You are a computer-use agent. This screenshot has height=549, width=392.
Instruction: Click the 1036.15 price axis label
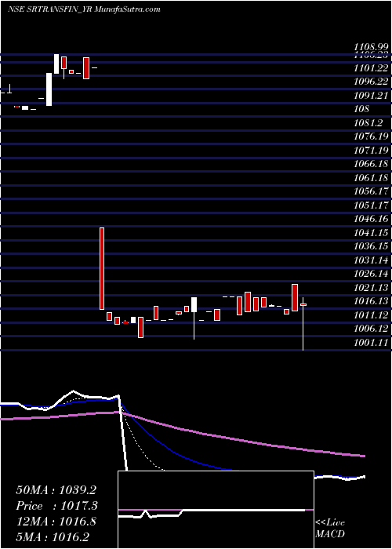point(370,246)
